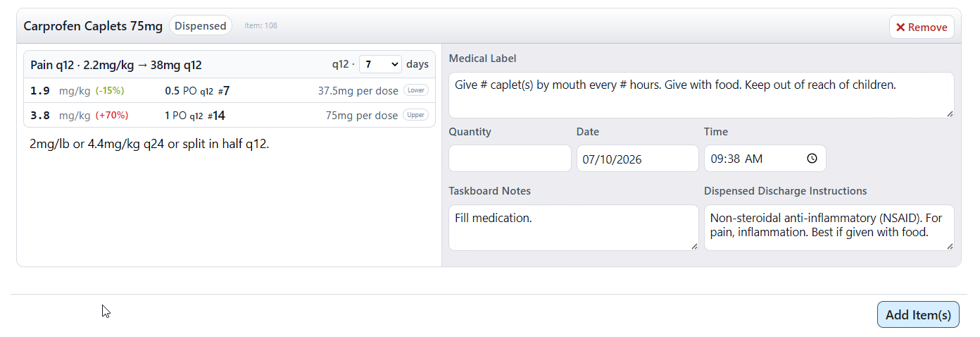
Task: Click the Pain q12 dosing header
Action: coord(116,65)
